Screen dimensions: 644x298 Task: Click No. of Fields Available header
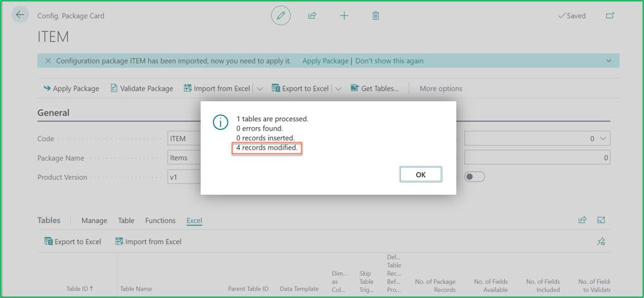[x=491, y=285]
